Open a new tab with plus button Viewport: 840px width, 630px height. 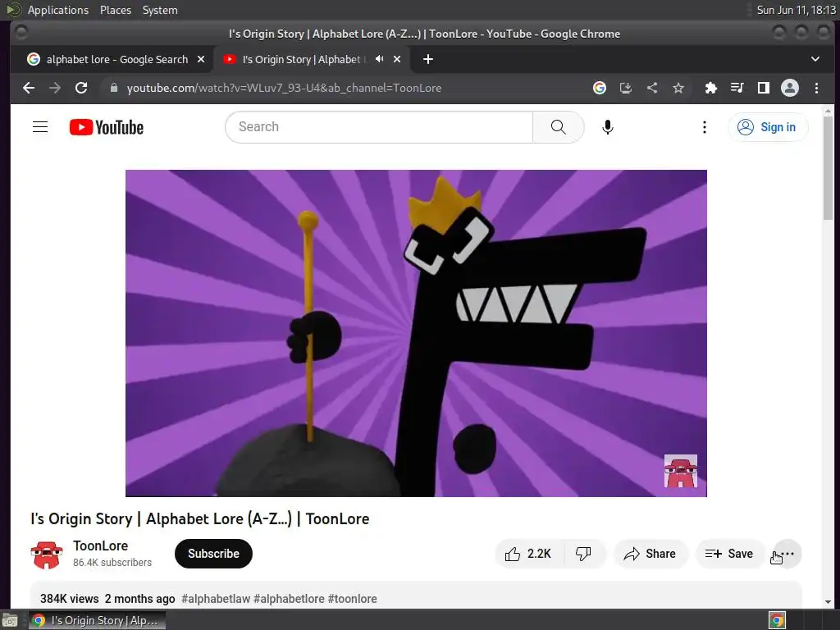coord(428,59)
